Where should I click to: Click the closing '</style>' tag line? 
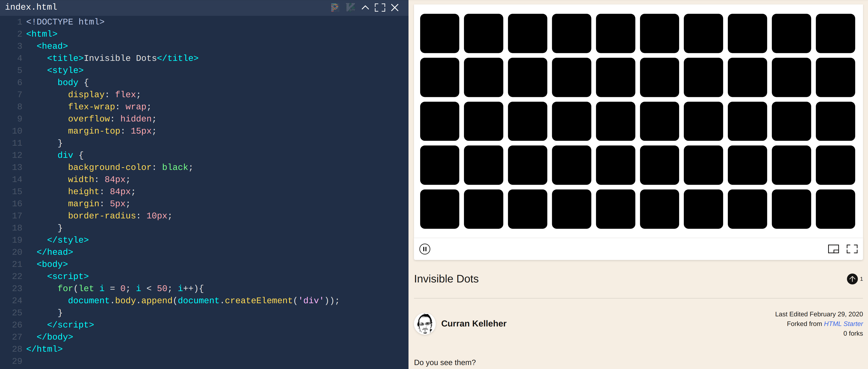click(68, 240)
